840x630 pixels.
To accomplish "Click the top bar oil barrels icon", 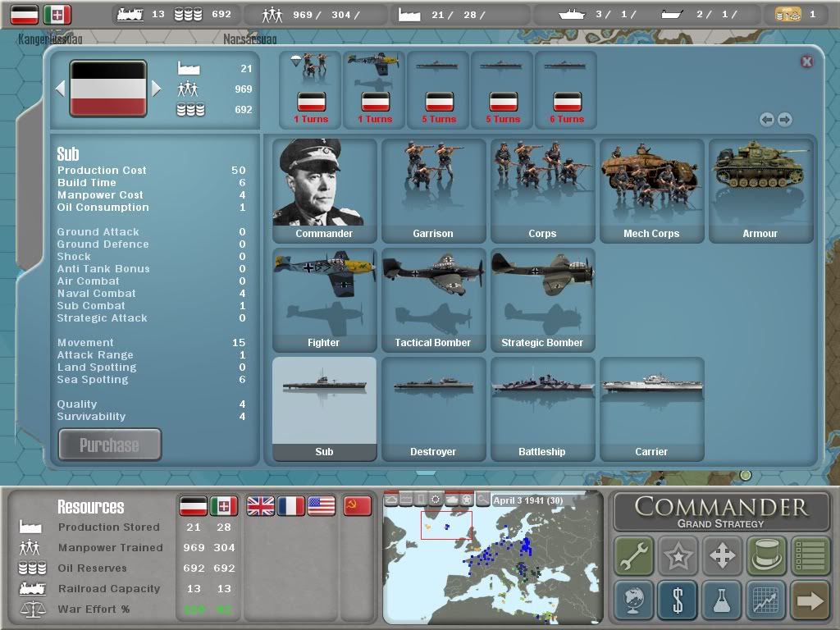I will tap(189, 15).
